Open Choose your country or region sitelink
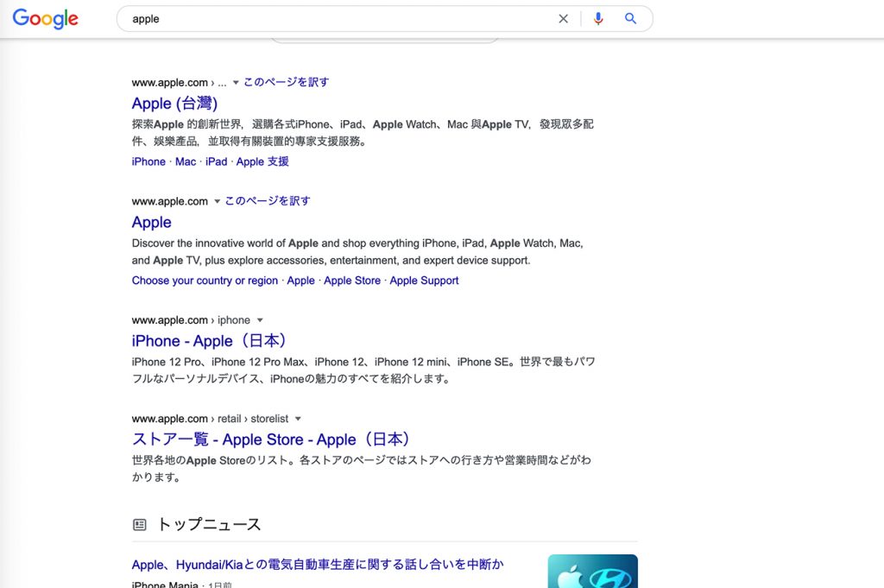 pos(205,281)
